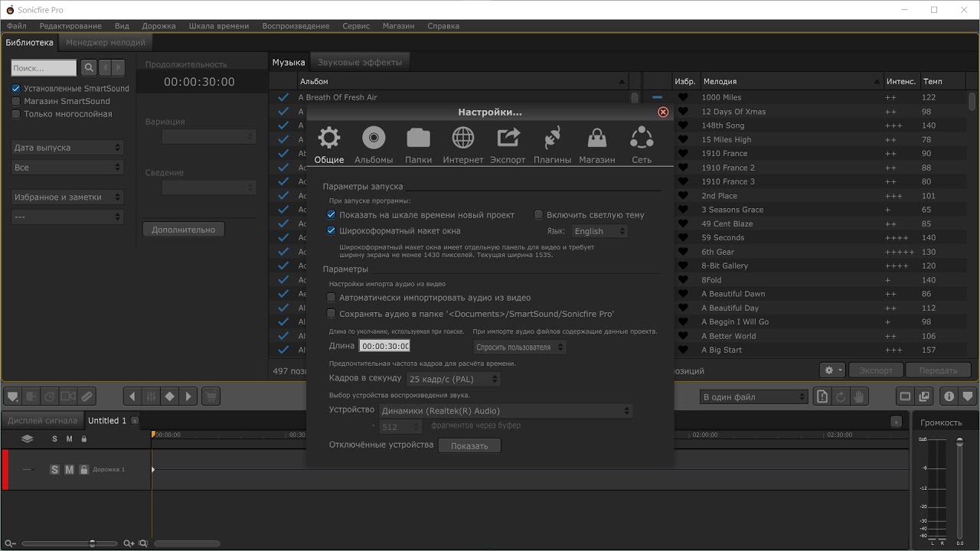Switch to Дисплей сигнала tab
This screenshot has height=551, width=980.
click(42, 420)
